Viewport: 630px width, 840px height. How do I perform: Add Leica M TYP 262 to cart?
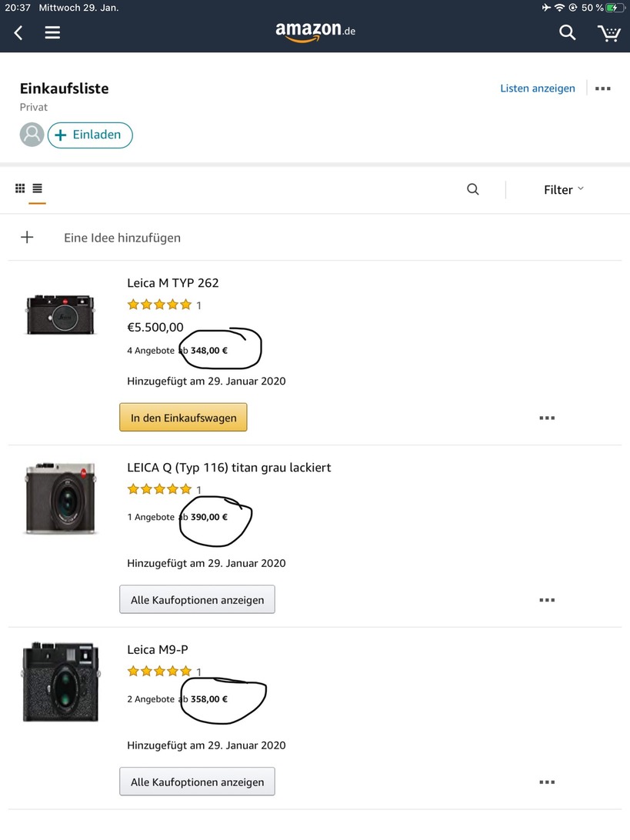183,418
